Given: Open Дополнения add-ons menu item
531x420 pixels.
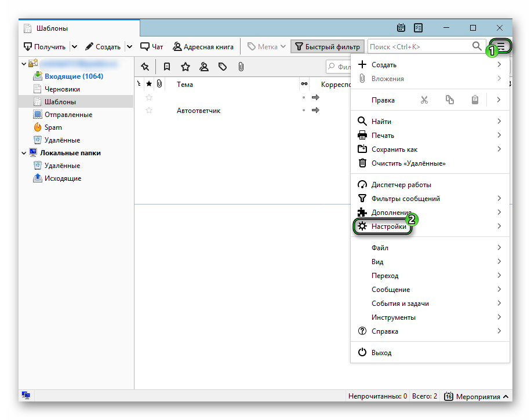Looking at the screenshot, I should tap(430, 213).
